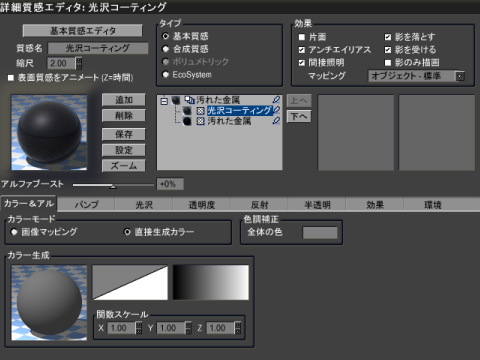The width and height of the screenshot is (480, 360).
Task: Click Y scale field 1.00
Action: coord(171,328)
